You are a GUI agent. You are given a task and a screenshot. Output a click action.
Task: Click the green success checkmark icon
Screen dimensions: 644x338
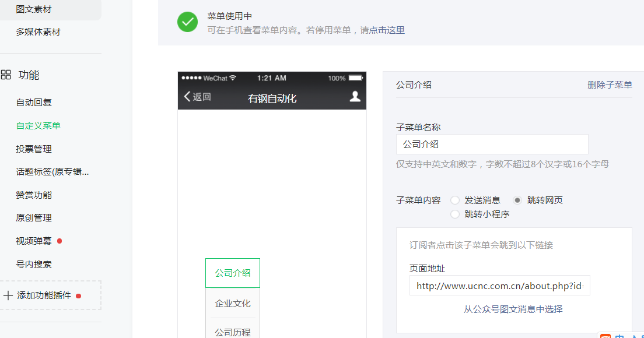(187, 22)
